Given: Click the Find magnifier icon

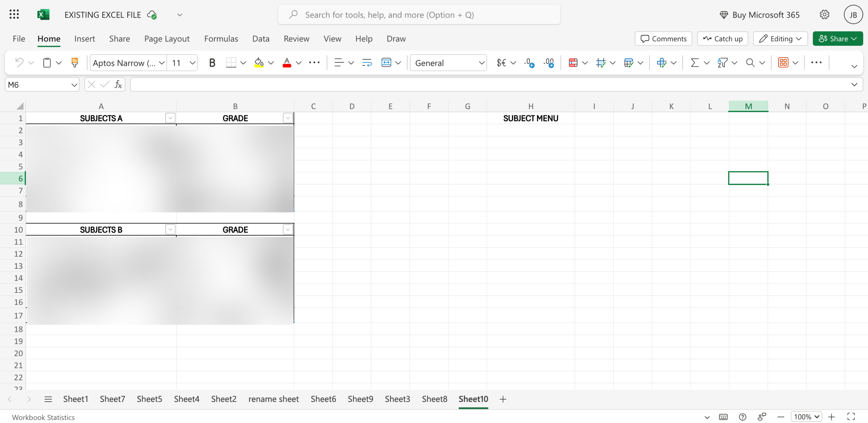Looking at the screenshot, I should click(x=750, y=63).
